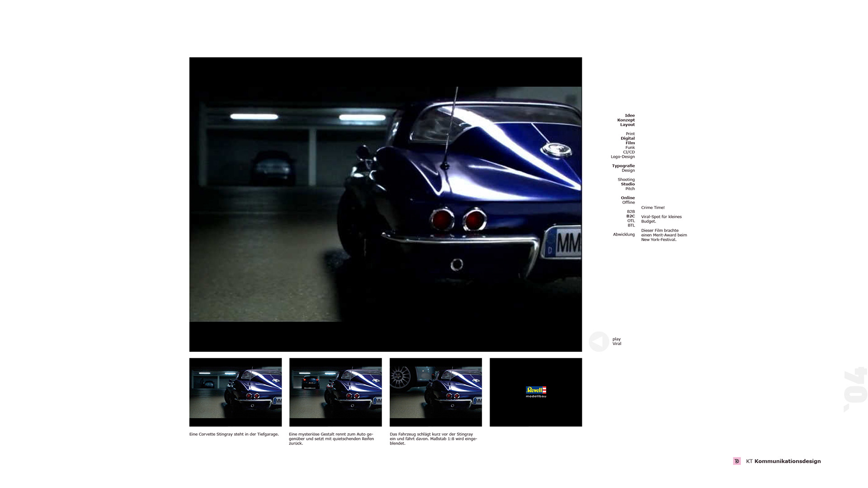
Task: Select the third thumbnail showing large wheel
Action: (x=435, y=392)
